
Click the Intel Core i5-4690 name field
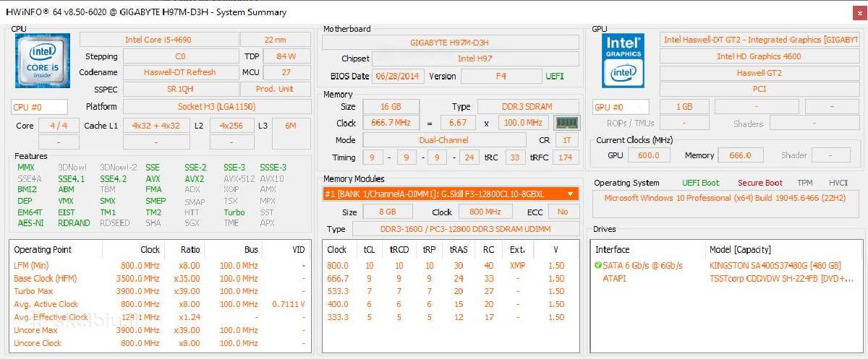[158, 40]
